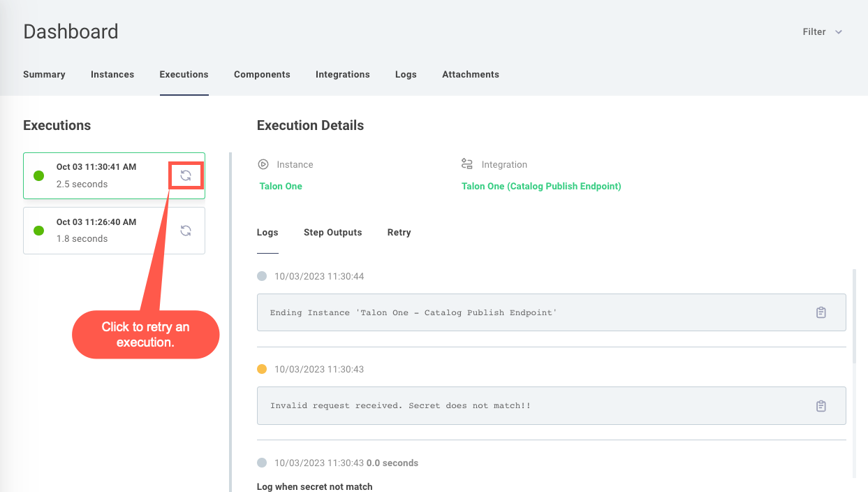Open the Talon One instance link
This screenshot has width=868, height=492.
[281, 186]
